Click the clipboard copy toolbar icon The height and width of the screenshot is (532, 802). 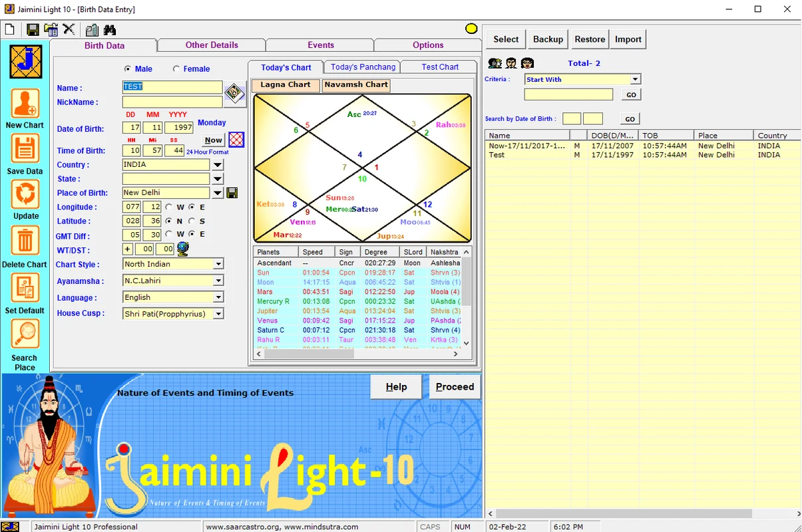click(x=92, y=29)
